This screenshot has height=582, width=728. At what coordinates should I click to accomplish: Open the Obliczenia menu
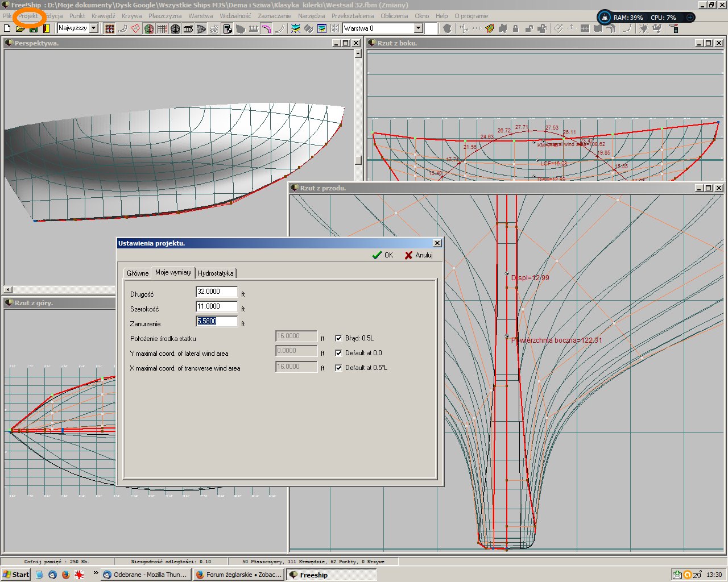[x=394, y=16]
